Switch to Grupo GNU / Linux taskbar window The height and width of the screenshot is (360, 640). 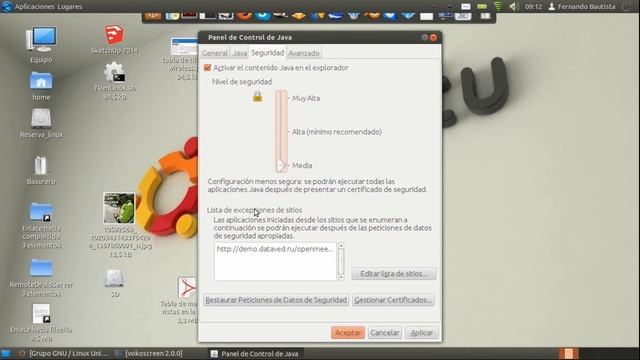pos(64,353)
